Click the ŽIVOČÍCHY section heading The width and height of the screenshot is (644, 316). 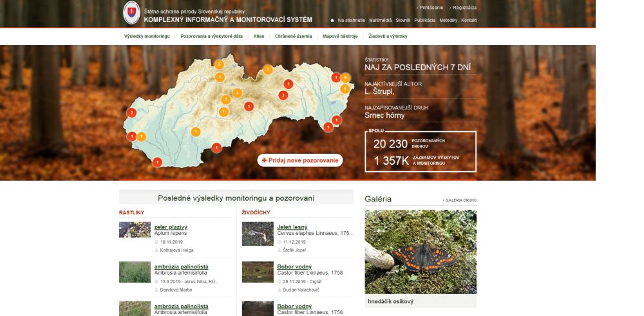(x=256, y=212)
